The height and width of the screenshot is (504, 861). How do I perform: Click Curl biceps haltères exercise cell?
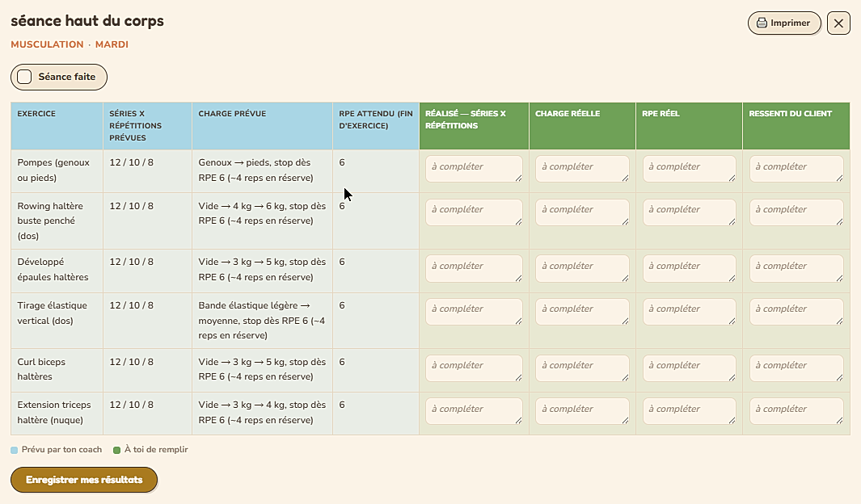57,370
